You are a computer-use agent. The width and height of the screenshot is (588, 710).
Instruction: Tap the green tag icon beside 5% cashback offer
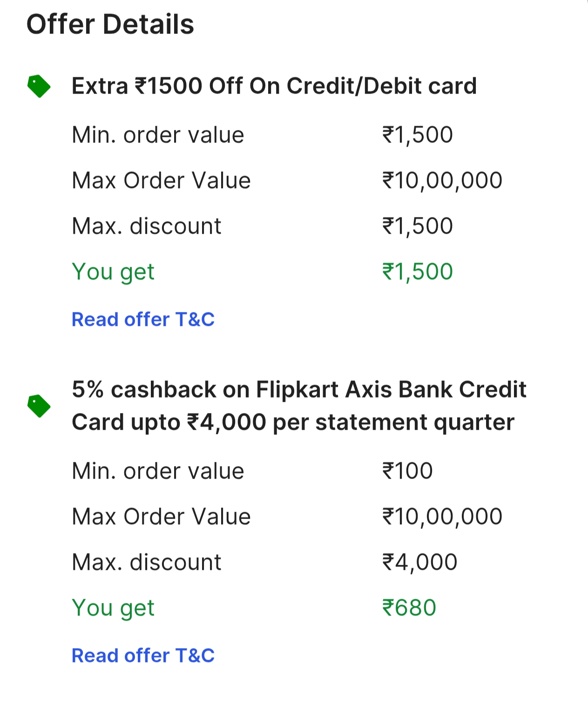tap(39, 406)
